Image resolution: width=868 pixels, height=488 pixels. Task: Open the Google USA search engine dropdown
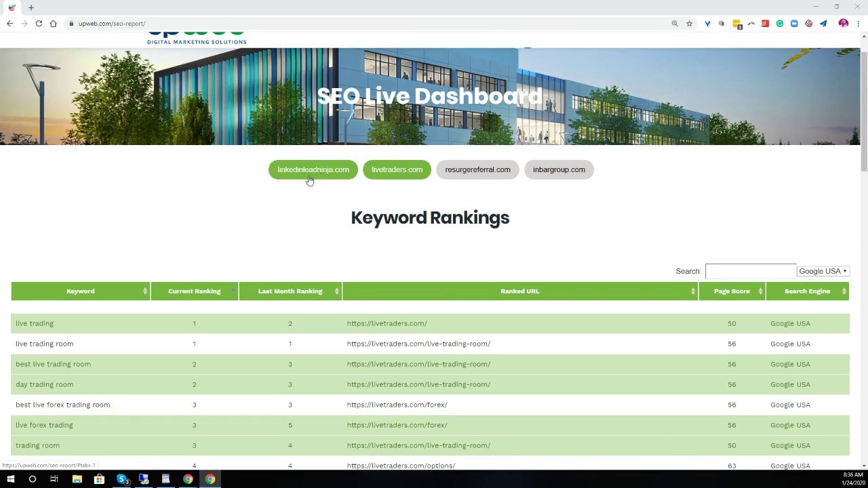[823, 271]
